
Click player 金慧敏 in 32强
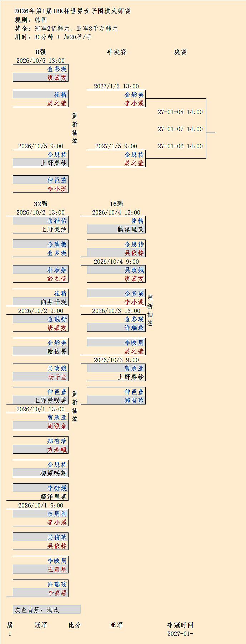coord(57,244)
